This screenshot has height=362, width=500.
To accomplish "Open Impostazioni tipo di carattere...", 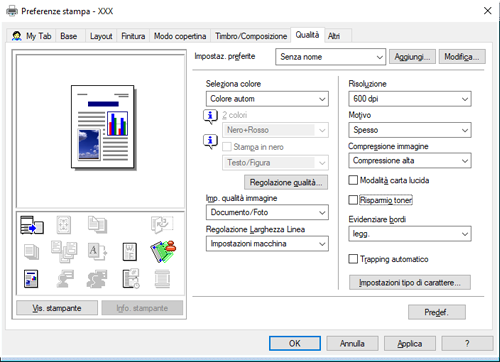I will pos(410,283).
